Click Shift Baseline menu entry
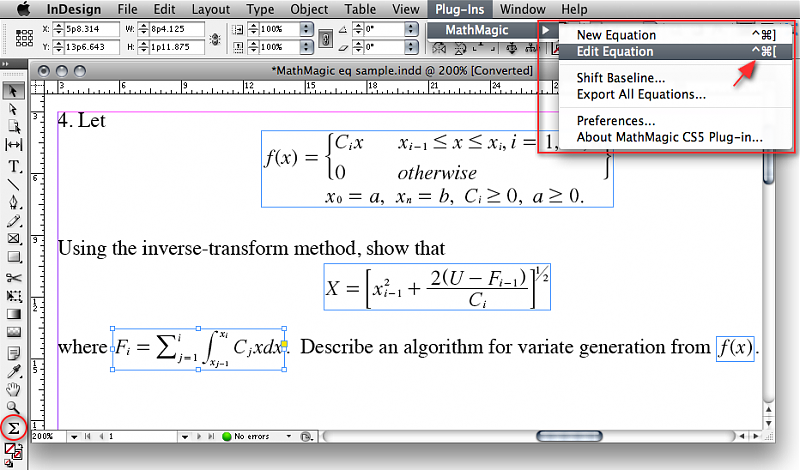 621,78
